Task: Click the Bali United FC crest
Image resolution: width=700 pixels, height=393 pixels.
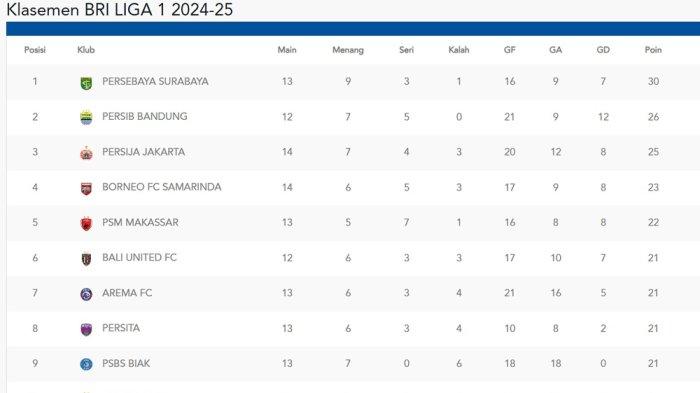Action: (x=86, y=259)
